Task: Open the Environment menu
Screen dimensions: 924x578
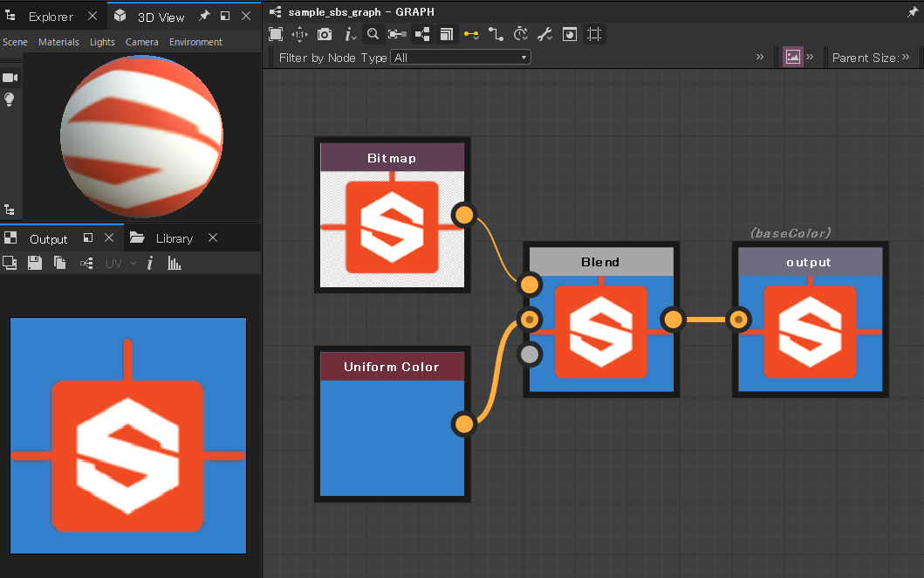Action: 195,42
